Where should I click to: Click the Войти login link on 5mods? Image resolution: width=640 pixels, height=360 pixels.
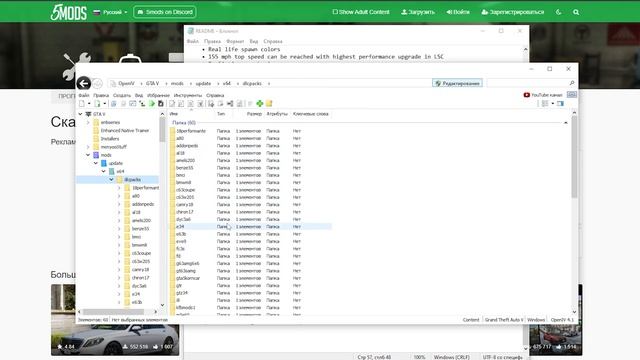coord(458,12)
